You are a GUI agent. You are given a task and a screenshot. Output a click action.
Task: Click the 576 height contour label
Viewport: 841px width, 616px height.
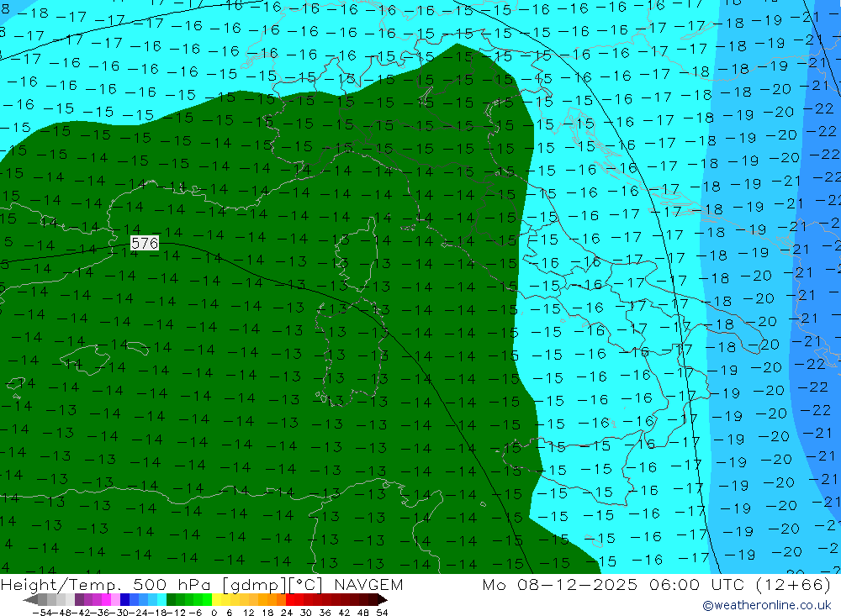[145, 244]
